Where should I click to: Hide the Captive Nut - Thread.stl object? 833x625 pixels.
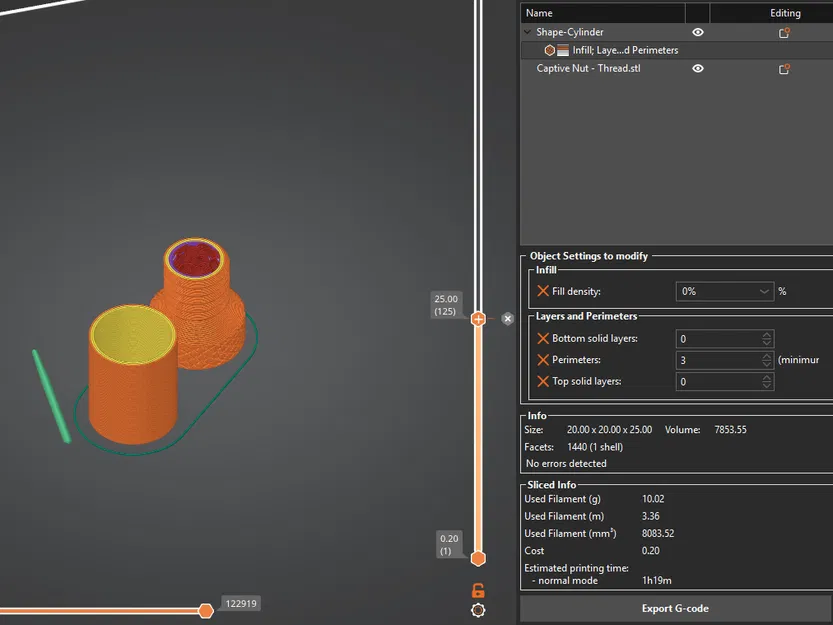click(698, 69)
